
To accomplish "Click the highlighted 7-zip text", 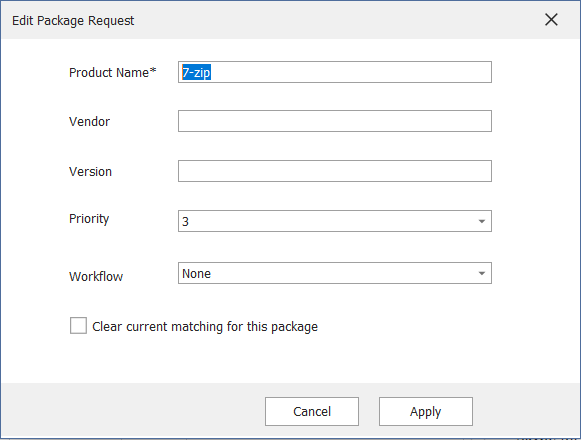I will 196,72.
